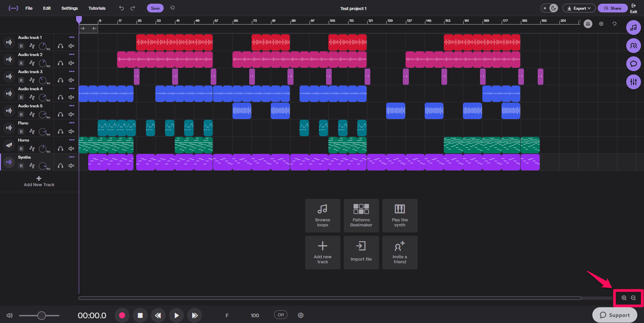The height and width of the screenshot is (323, 644).
Task: Mute the Horns track
Action: coord(71,149)
